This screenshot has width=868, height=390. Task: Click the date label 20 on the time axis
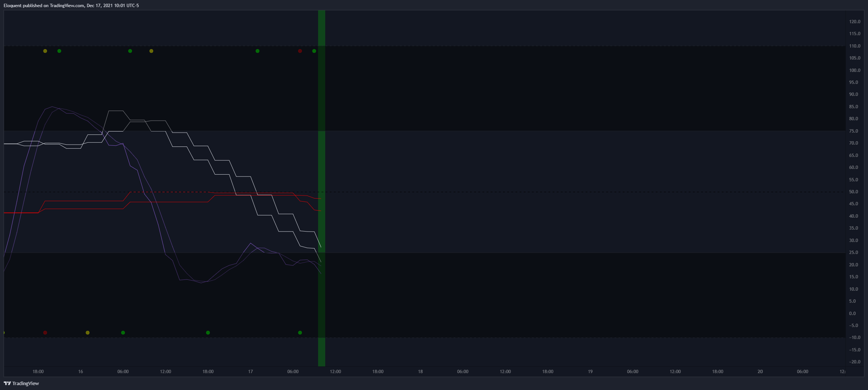(760, 372)
